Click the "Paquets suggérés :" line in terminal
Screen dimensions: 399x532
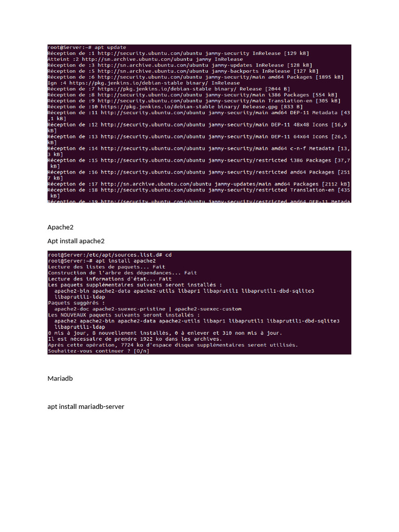pyautogui.click(x=76, y=303)
